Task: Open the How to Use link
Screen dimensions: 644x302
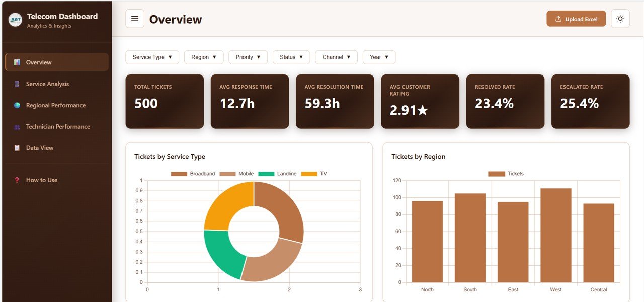Action: [42, 180]
